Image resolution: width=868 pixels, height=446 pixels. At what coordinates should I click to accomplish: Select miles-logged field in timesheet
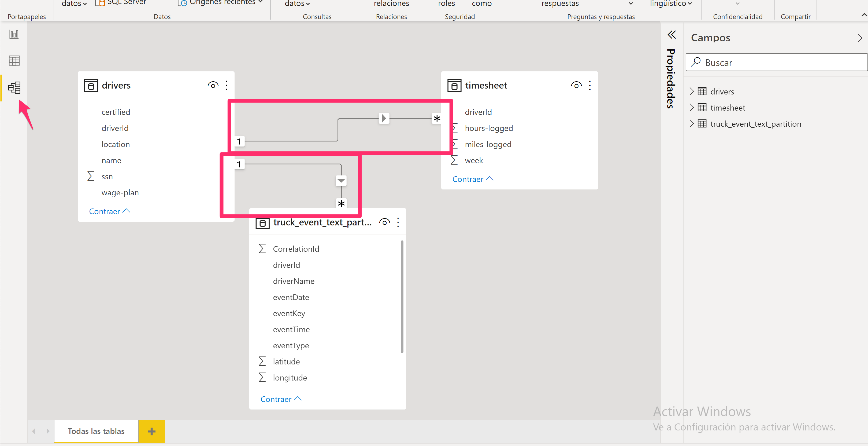pyautogui.click(x=488, y=144)
